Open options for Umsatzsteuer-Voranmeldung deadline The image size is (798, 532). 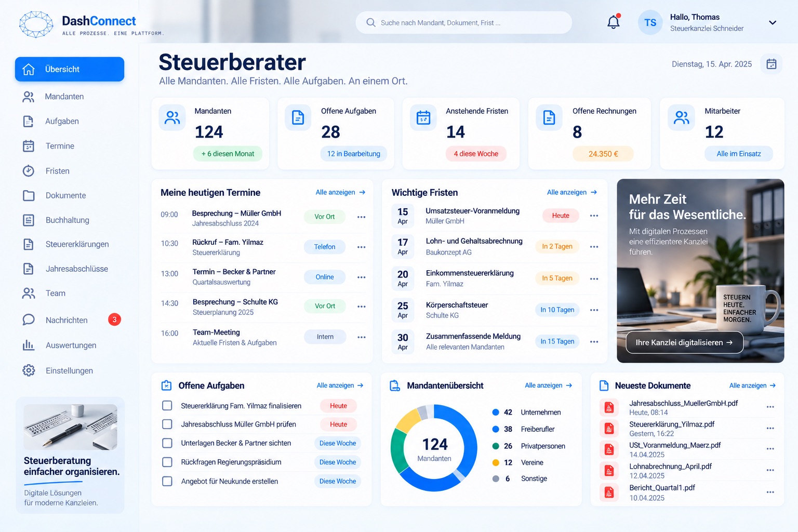pyautogui.click(x=594, y=216)
